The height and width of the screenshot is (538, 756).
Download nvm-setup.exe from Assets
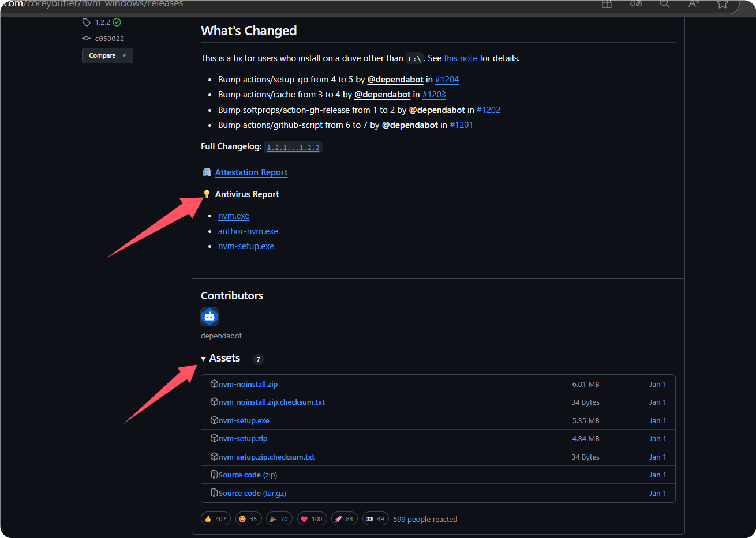tap(244, 420)
